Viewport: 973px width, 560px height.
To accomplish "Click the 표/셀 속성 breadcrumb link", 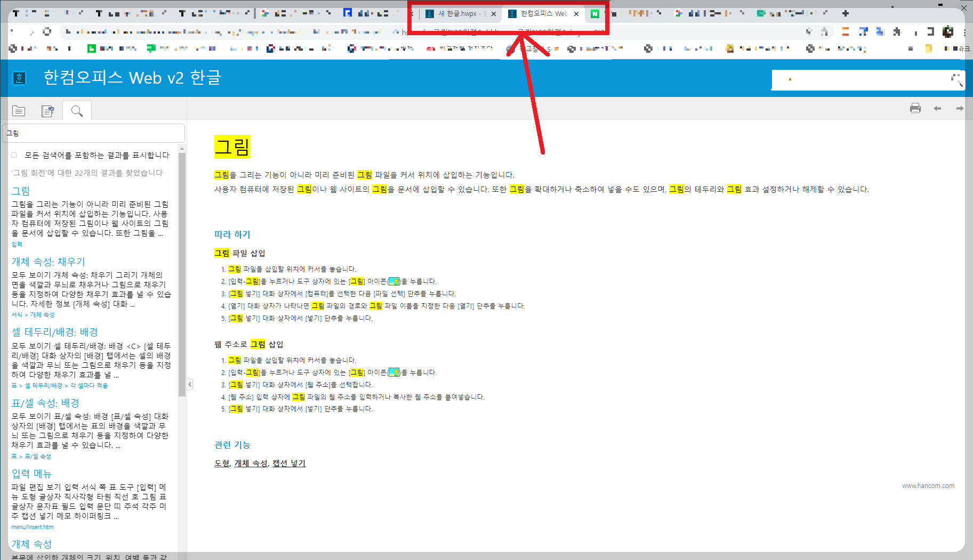I will 38,456.
